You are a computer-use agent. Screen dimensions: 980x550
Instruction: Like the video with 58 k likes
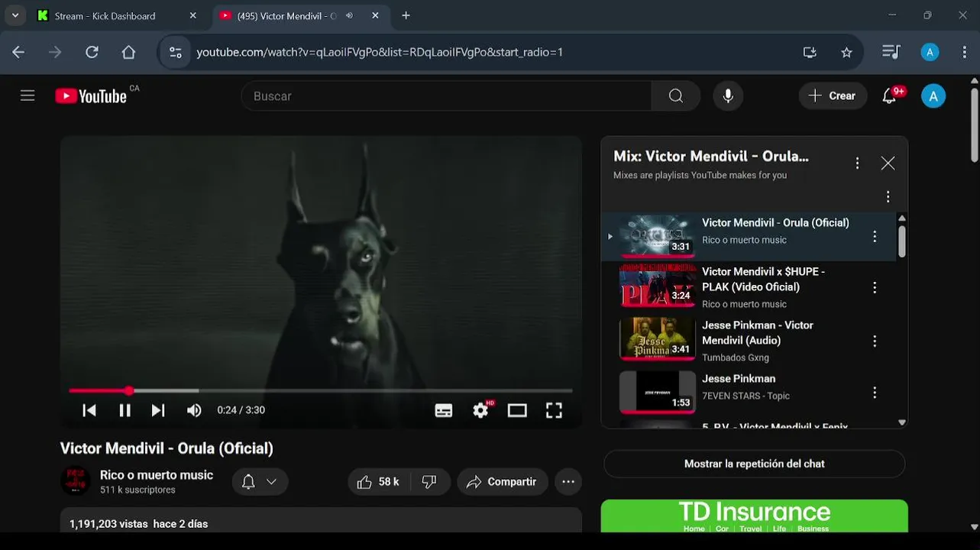(379, 482)
